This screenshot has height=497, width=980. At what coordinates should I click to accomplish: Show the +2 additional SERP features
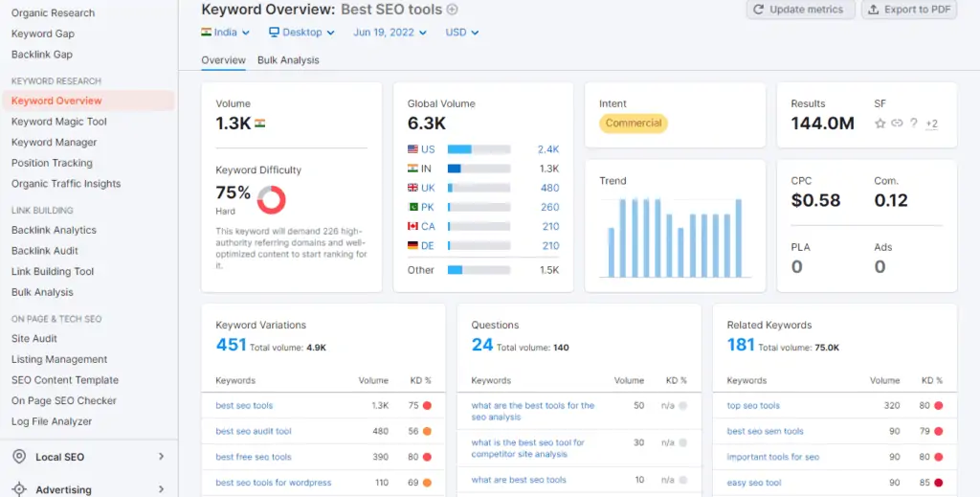[x=931, y=124]
